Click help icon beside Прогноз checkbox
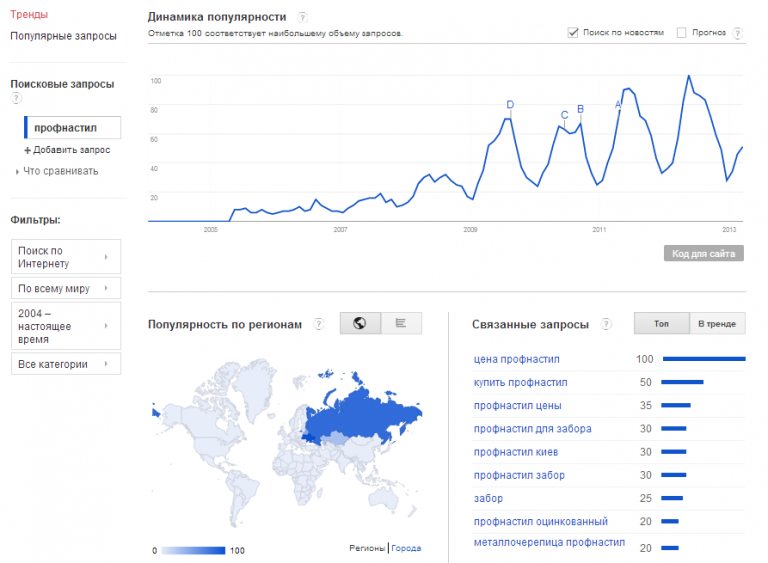Image resolution: width=768 pixels, height=563 pixels. [x=738, y=33]
